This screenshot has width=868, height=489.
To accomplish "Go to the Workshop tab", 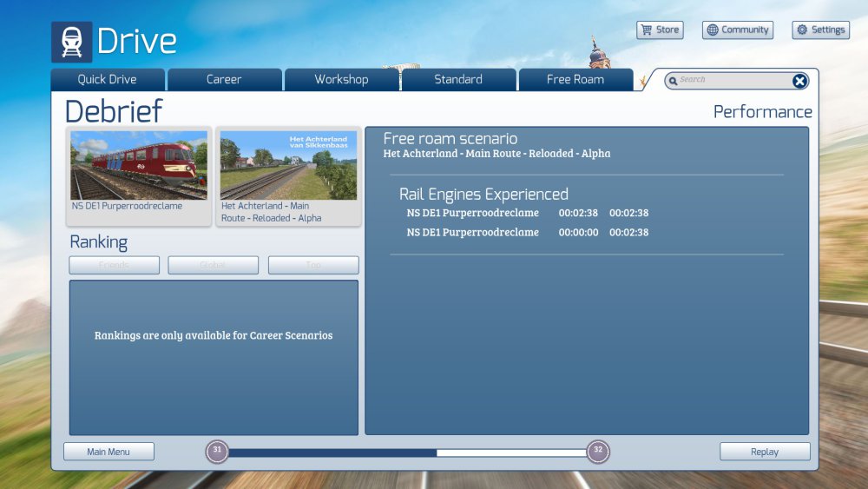I will (x=341, y=79).
